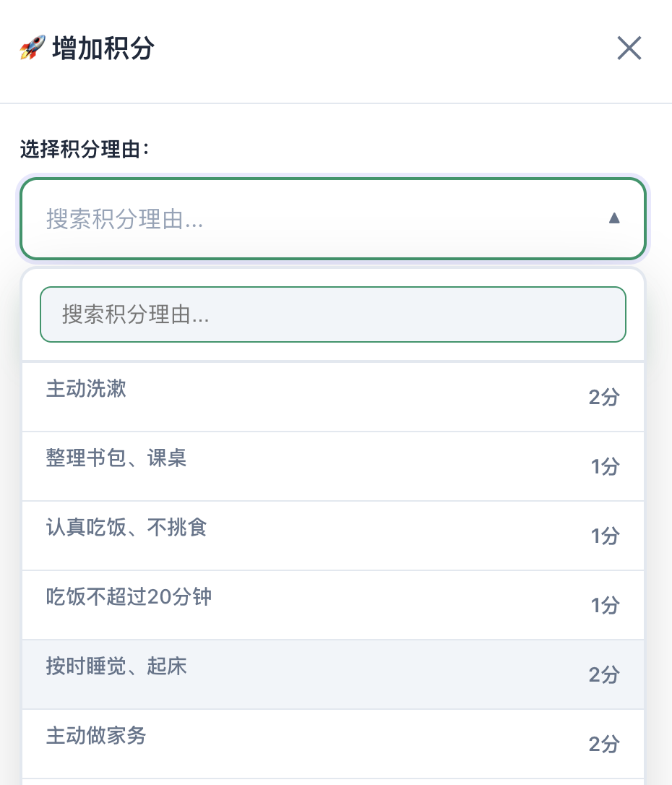The image size is (672, 785).
Task: Close the 增加积分 dialog
Action: 629,49
